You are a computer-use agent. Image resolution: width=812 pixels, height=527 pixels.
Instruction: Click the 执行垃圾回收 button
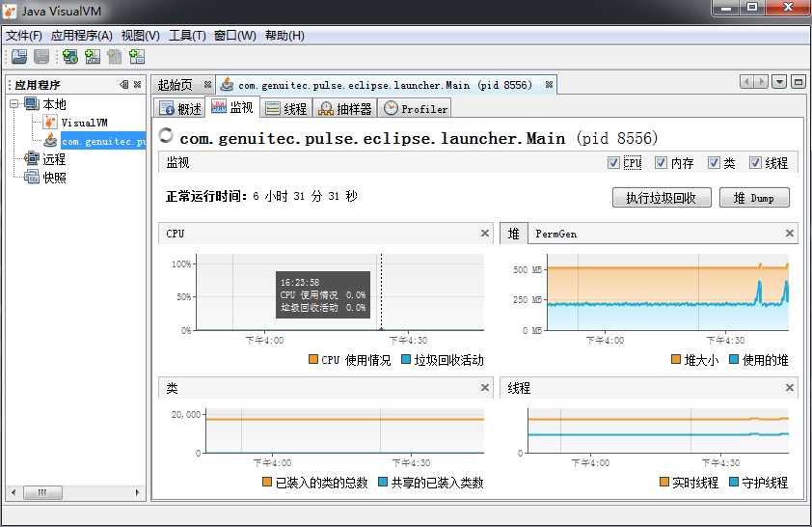coord(662,198)
